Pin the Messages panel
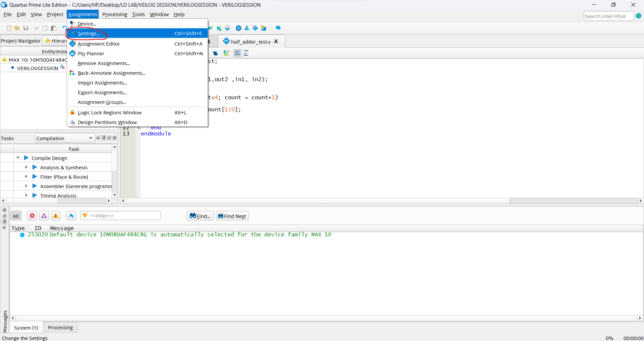Screen dimensions: 644x341 pyautogui.click(x=4, y=222)
